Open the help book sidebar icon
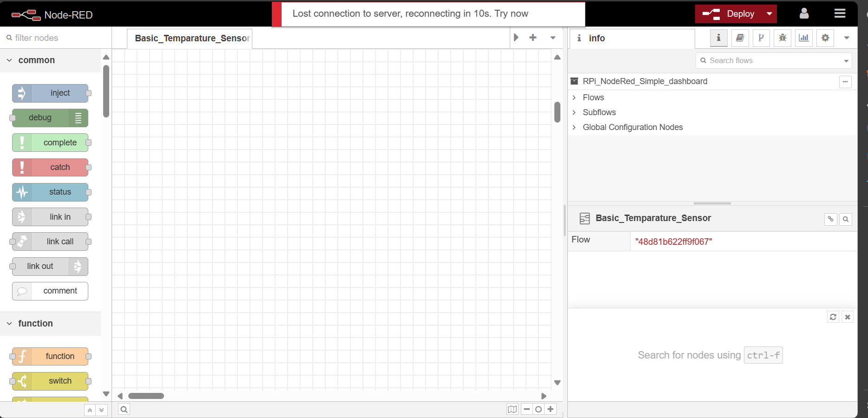The height and width of the screenshot is (418, 868). click(x=740, y=38)
